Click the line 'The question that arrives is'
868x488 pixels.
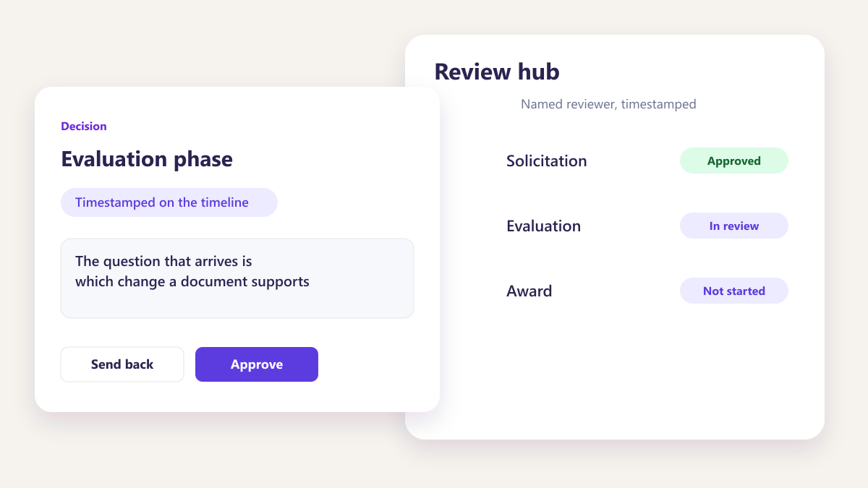click(x=163, y=262)
